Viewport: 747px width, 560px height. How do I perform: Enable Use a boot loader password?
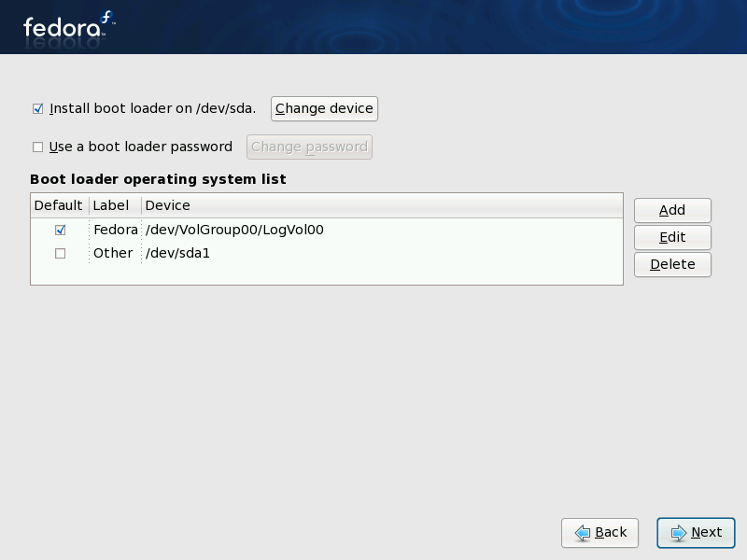tap(37, 147)
